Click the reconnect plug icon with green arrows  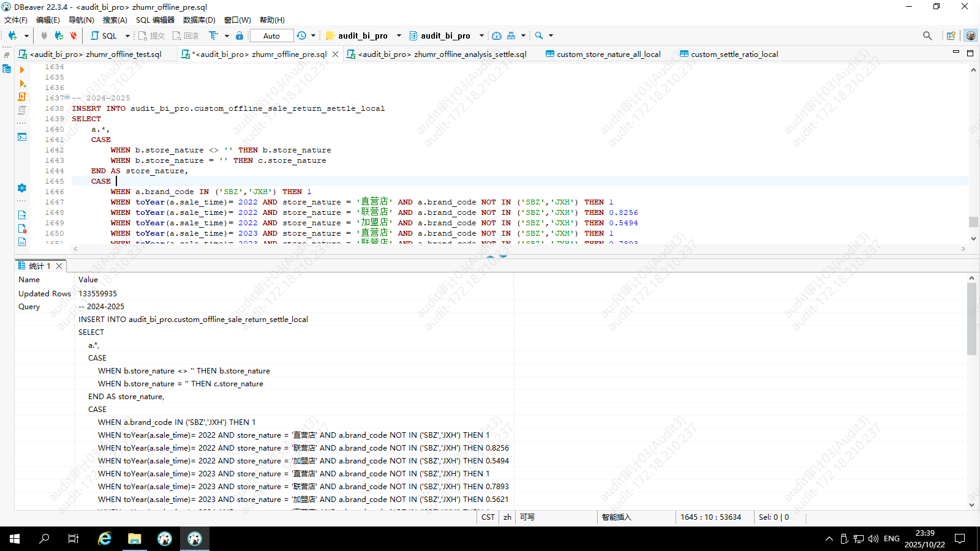tap(59, 36)
